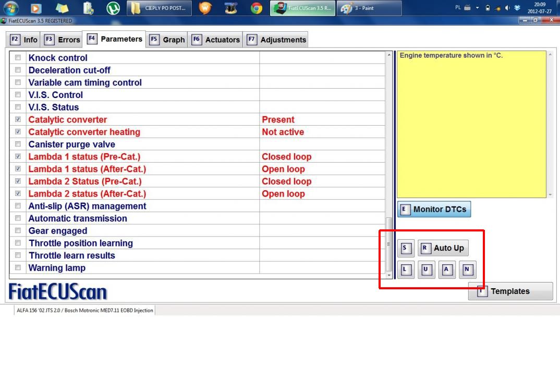Open media player from taskbar

[x=35, y=8]
